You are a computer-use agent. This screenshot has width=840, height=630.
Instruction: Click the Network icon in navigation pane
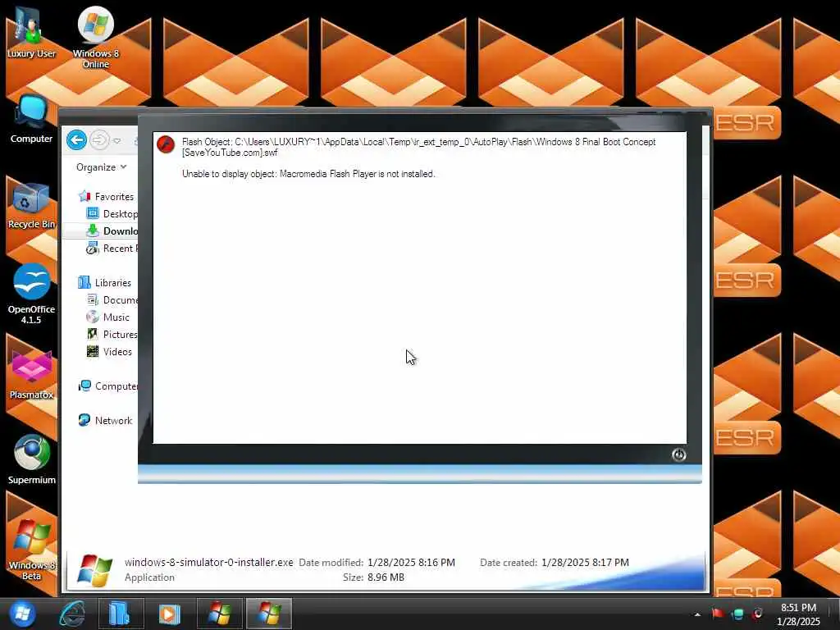(84, 421)
